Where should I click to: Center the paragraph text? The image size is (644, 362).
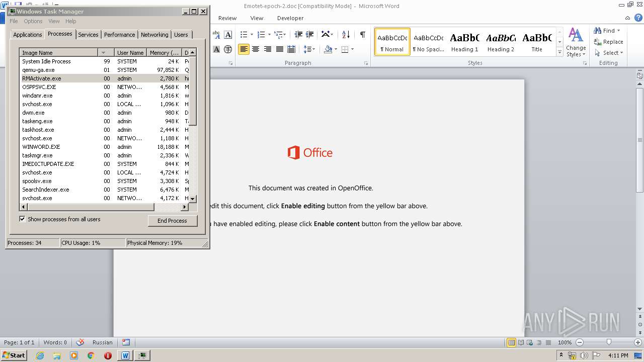tap(256, 49)
